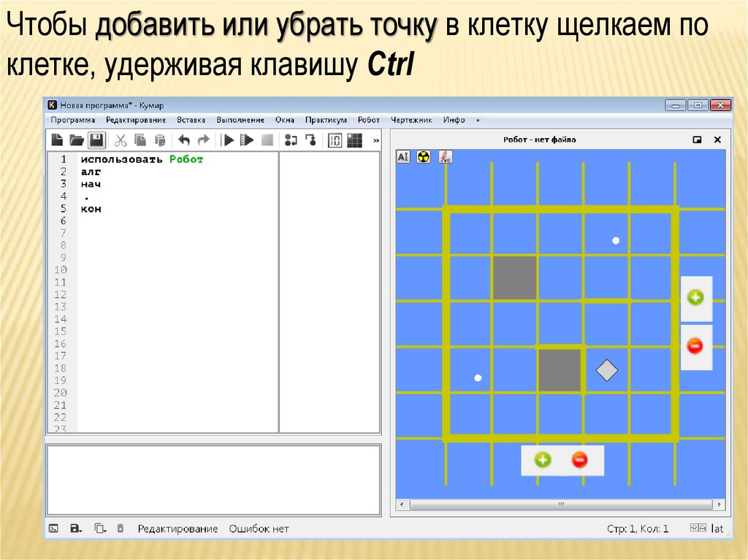Click the Cut scissors icon
748x560 pixels.
pos(121,139)
